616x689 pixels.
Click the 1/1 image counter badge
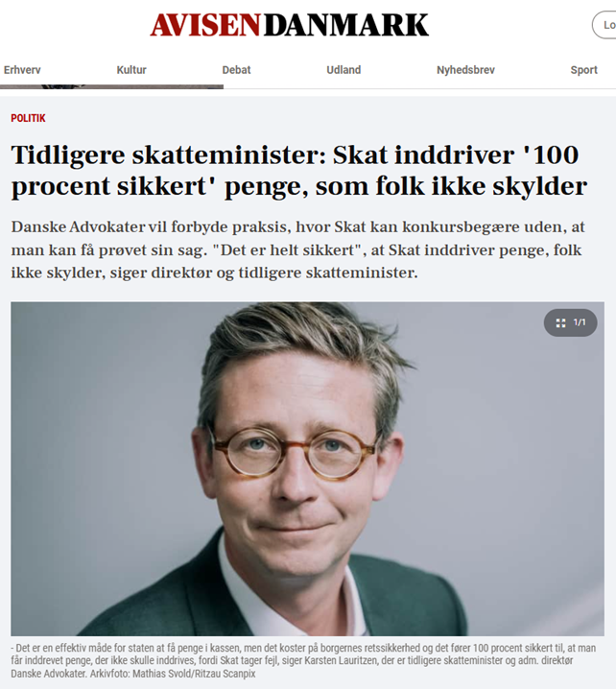(x=570, y=323)
